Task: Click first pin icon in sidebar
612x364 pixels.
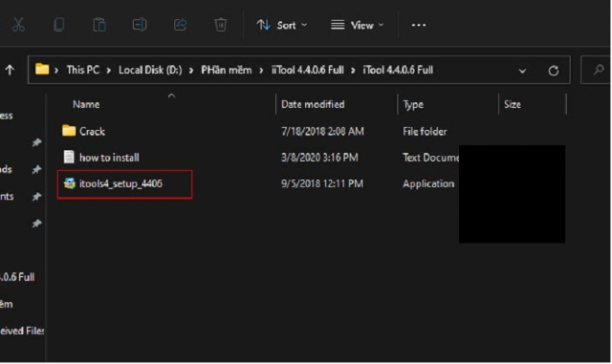Action: pos(36,142)
